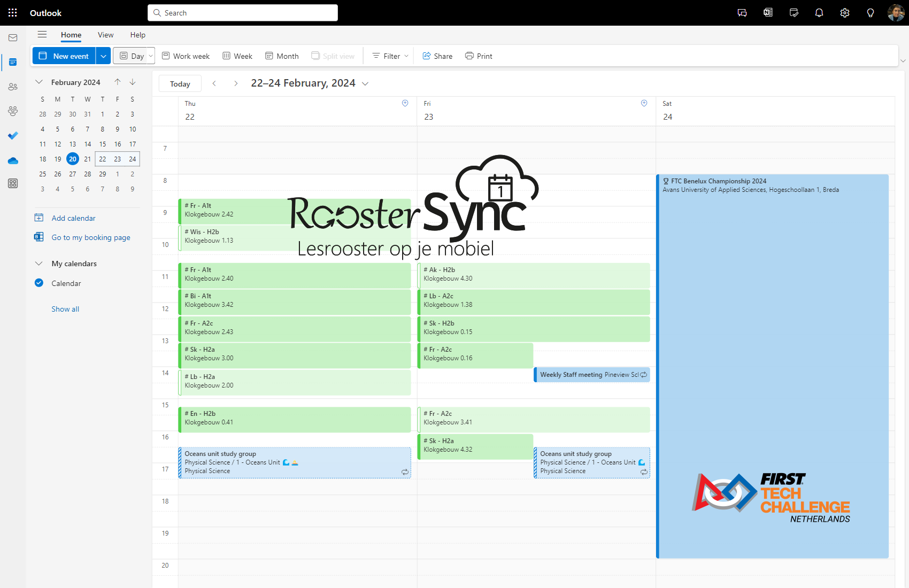Open Settings via the gear icon
909x588 pixels.
pos(845,12)
